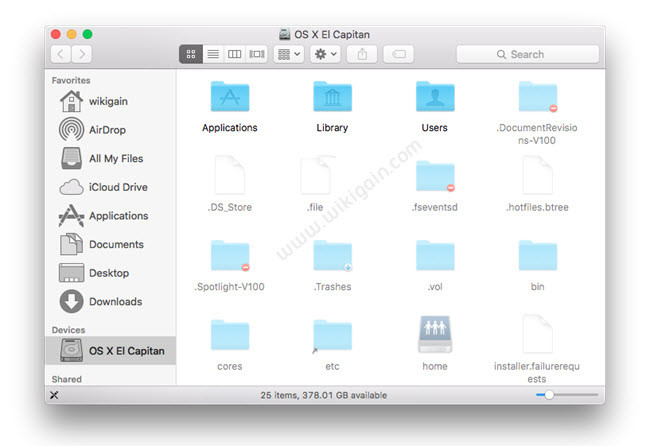Screen dimensions: 650x446
Task: Switch to Cover Flow view
Action: (257, 54)
